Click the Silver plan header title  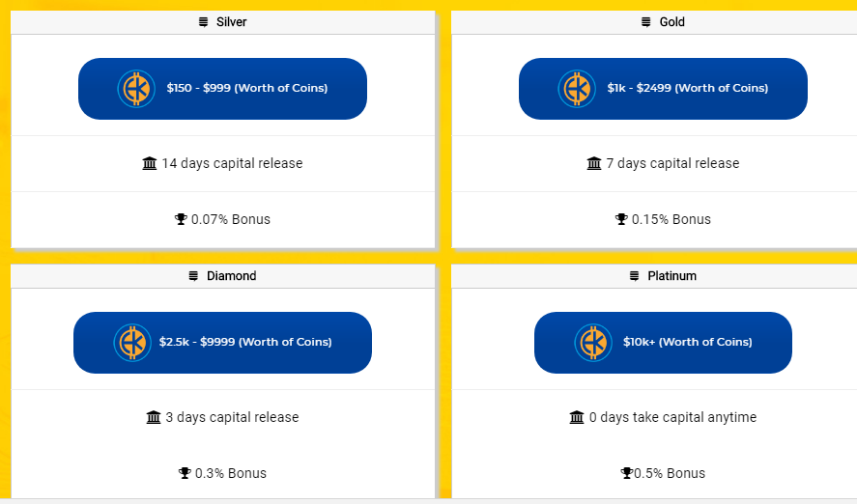click(x=231, y=22)
